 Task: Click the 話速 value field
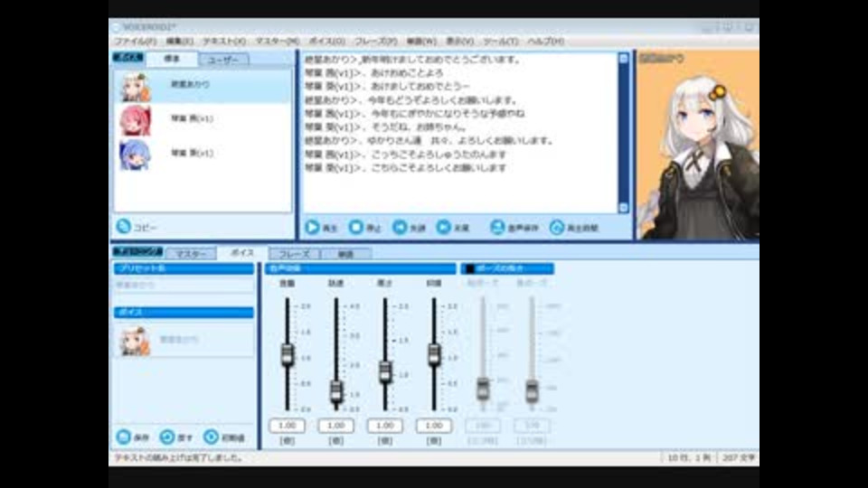click(x=336, y=426)
